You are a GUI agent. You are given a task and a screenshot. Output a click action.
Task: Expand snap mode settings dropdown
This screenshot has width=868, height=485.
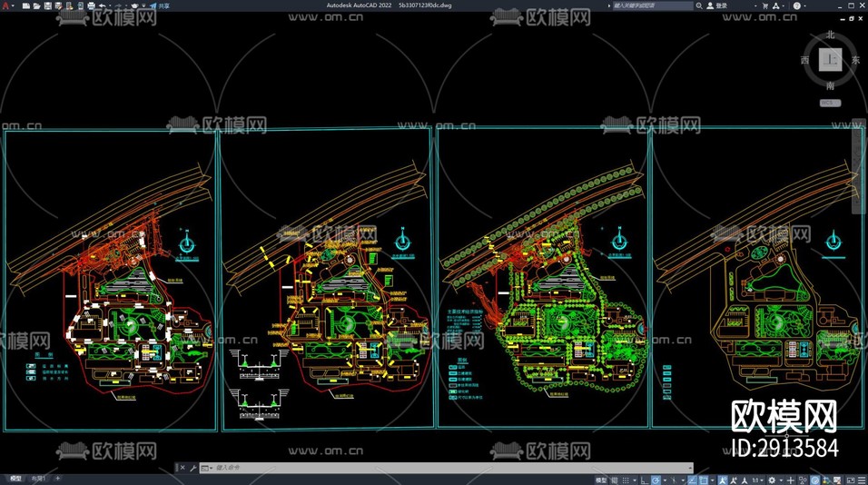click(635, 480)
